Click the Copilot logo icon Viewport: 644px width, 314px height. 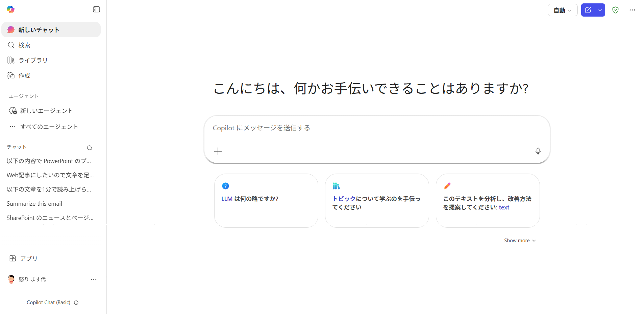click(10, 9)
